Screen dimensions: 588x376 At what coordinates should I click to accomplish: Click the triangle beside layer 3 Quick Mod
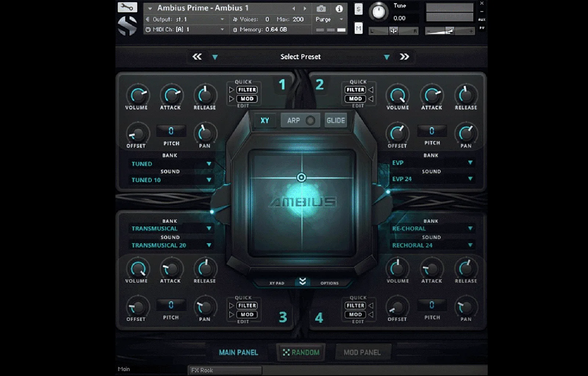click(x=232, y=315)
